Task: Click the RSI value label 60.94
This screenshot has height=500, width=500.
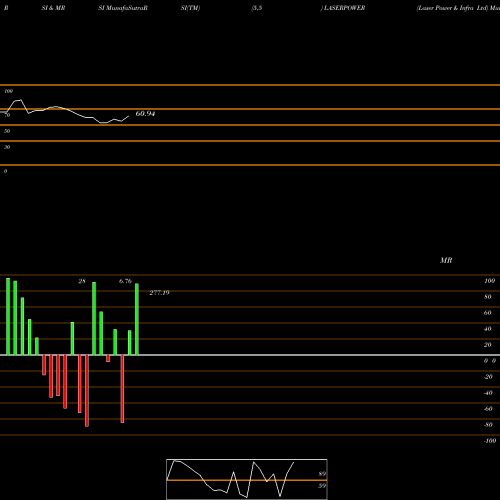Action: click(145, 114)
